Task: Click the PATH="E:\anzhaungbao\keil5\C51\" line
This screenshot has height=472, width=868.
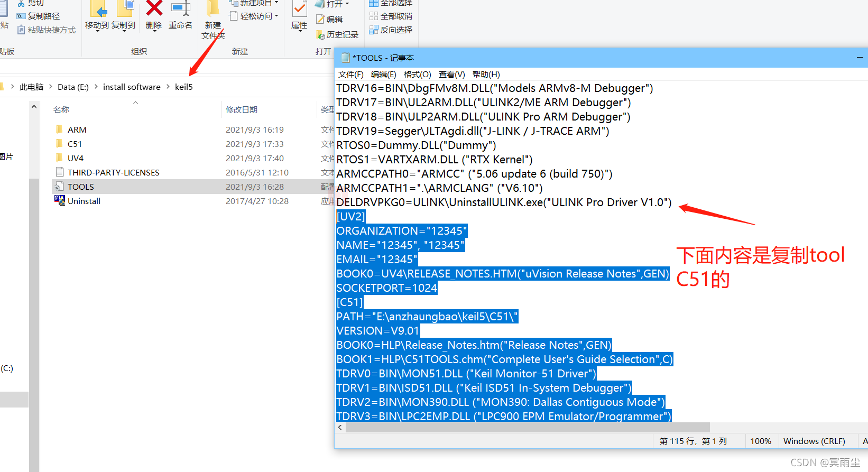Action: [x=427, y=317]
